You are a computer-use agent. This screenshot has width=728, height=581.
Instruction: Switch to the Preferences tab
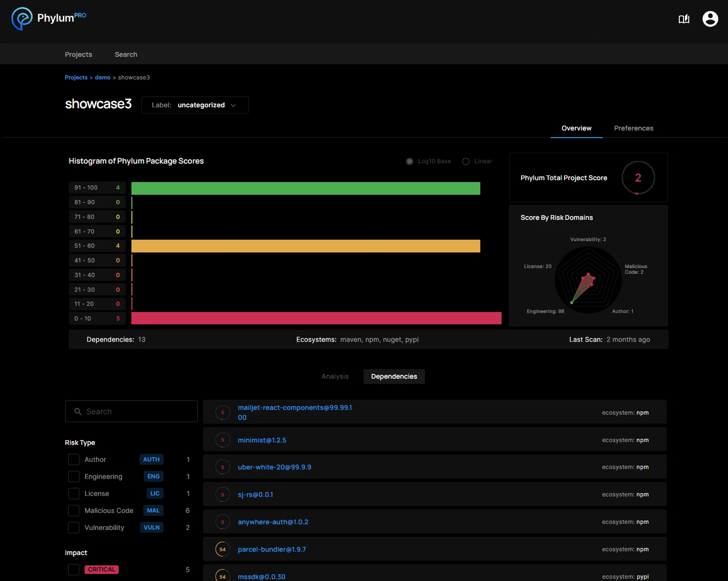click(x=633, y=128)
